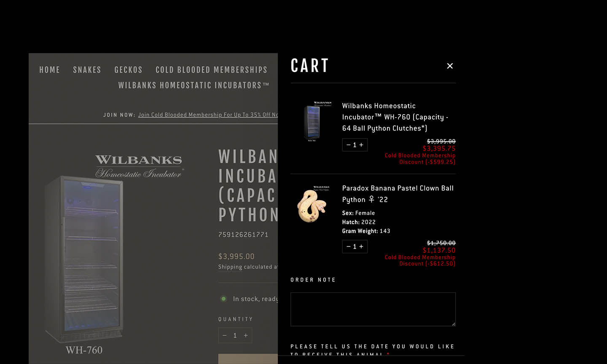Plus button in product page quantity selector
Screen dimensions: 607x364
click(246, 335)
